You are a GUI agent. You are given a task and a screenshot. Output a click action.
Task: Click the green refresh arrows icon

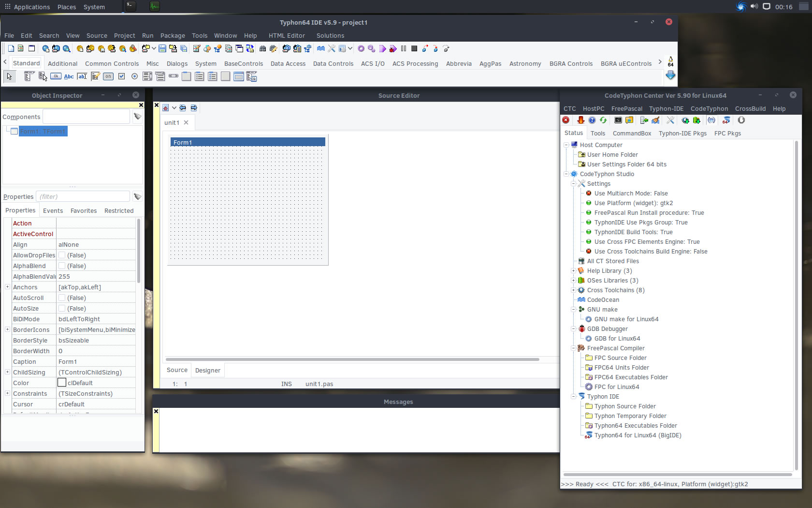pos(603,120)
